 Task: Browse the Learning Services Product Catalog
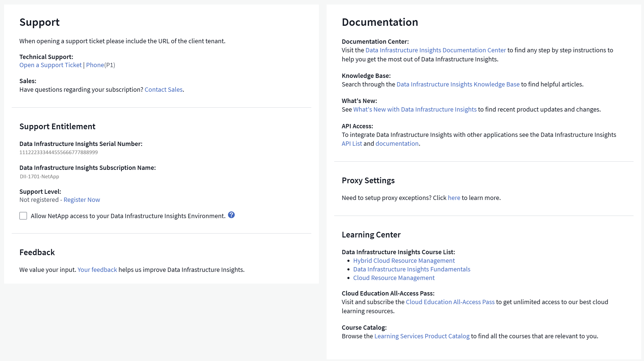pos(422,336)
